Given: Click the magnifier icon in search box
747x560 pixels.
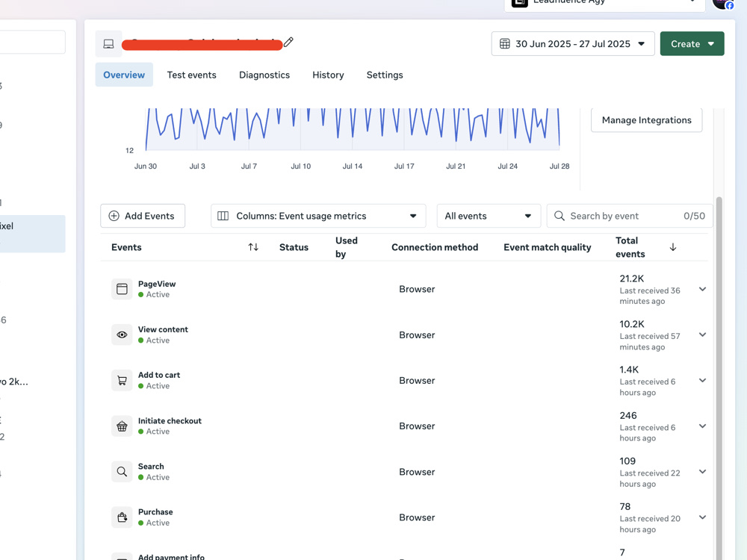Looking at the screenshot, I should [x=560, y=216].
